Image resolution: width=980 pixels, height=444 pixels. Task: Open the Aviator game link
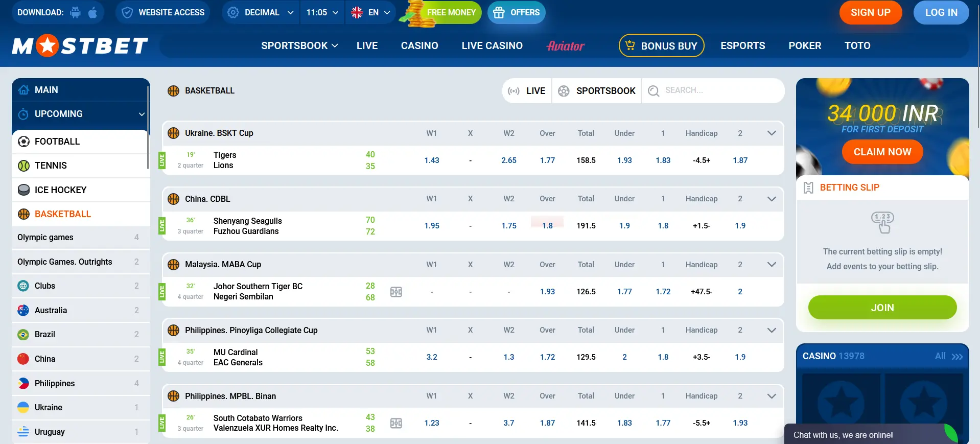pyautogui.click(x=566, y=46)
